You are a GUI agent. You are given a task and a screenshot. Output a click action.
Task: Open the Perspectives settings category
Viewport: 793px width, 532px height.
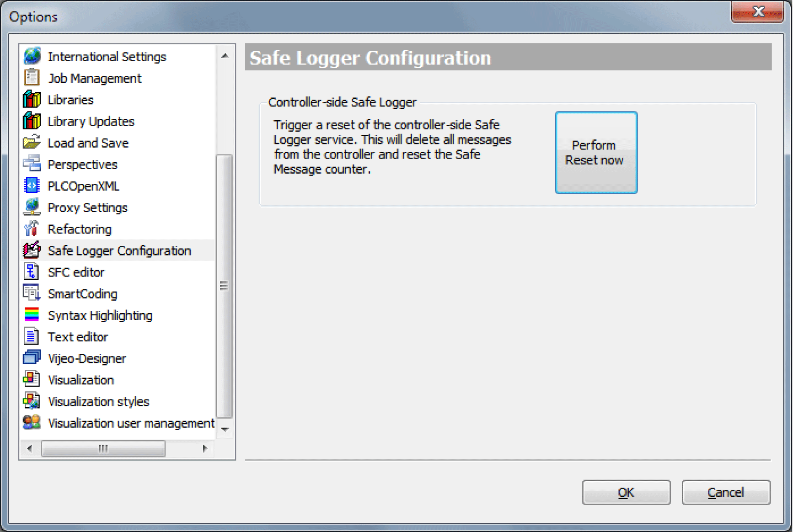click(x=82, y=164)
